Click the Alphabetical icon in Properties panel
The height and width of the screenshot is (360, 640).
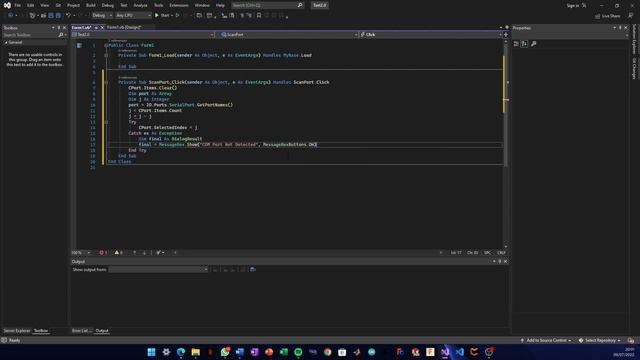click(x=524, y=44)
